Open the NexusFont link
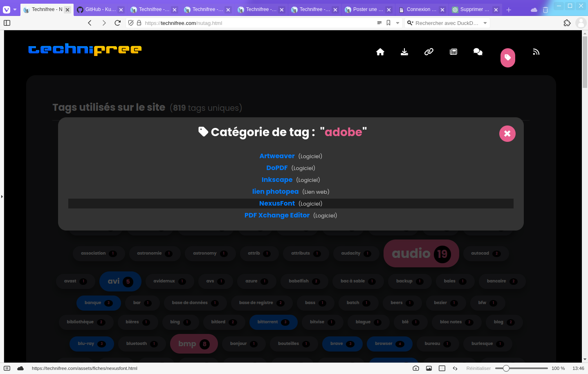This screenshot has height=374, width=588. [277, 204]
